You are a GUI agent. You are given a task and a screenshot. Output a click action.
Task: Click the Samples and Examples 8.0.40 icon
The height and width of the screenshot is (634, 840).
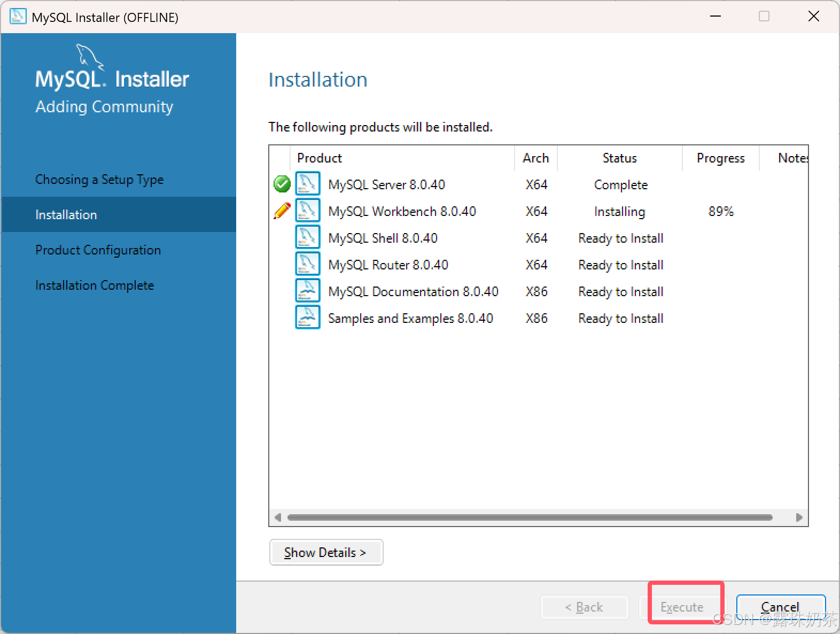tap(308, 318)
